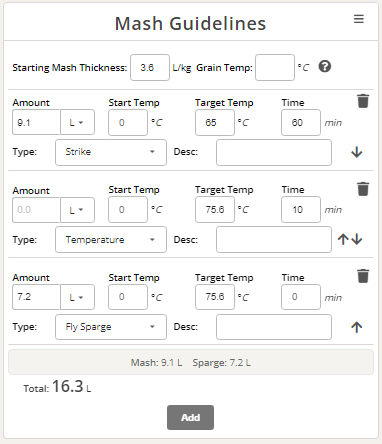
Task: Change the unit dropdown for the 7.2 amount
Action: point(77,297)
